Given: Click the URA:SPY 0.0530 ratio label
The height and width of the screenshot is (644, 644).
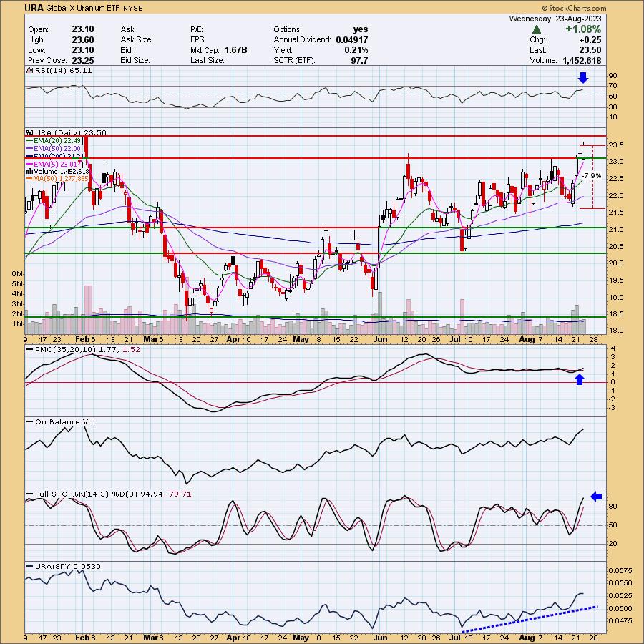Looking at the screenshot, I should pyautogui.click(x=68, y=567).
